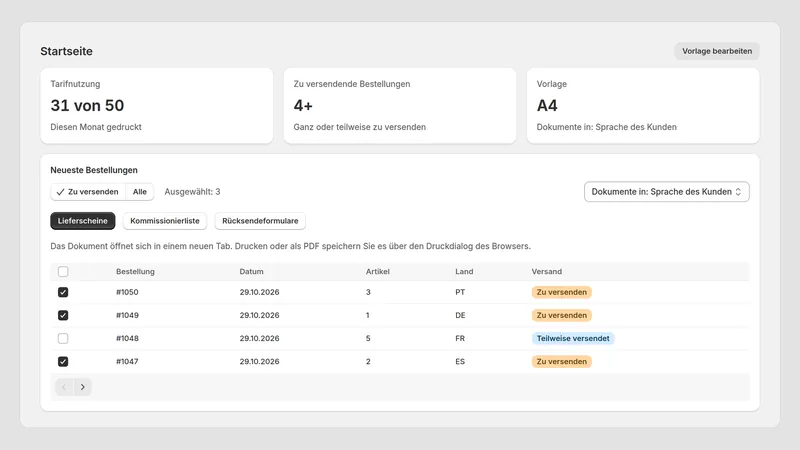Click the previous page arrow

click(x=64, y=387)
